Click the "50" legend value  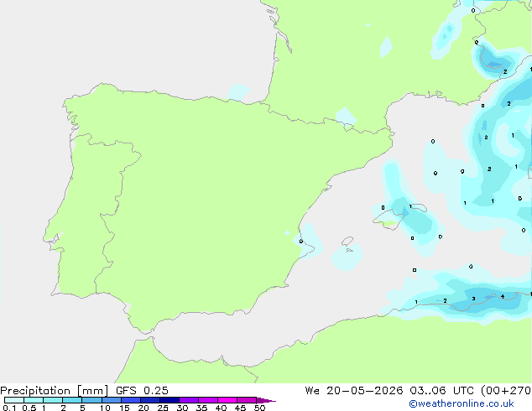pyautogui.click(x=260, y=408)
